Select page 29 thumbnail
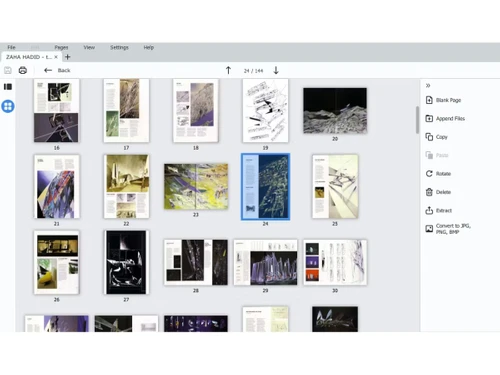Screen dimensions: 500x375 [x=265, y=262]
